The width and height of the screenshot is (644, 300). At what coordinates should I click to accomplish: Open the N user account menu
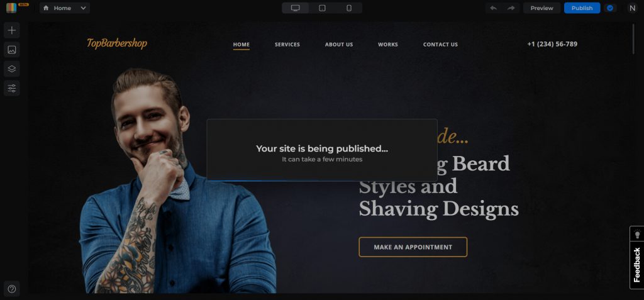(633, 8)
